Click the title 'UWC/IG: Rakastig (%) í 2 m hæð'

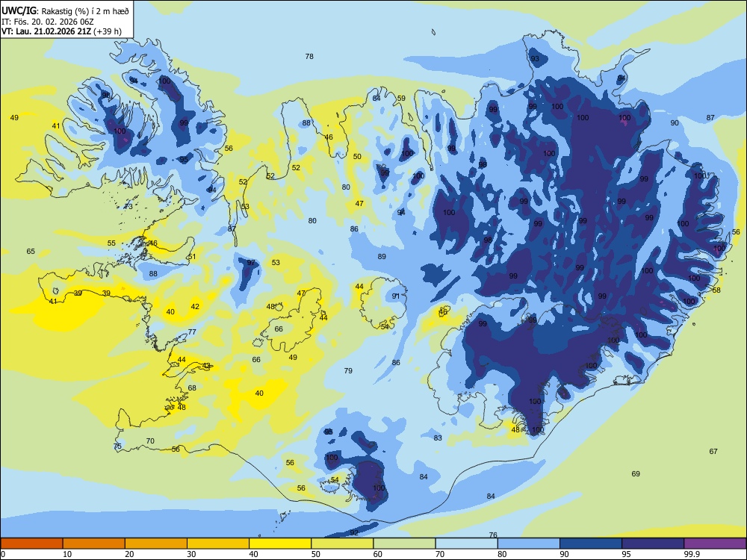coord(65,11)
